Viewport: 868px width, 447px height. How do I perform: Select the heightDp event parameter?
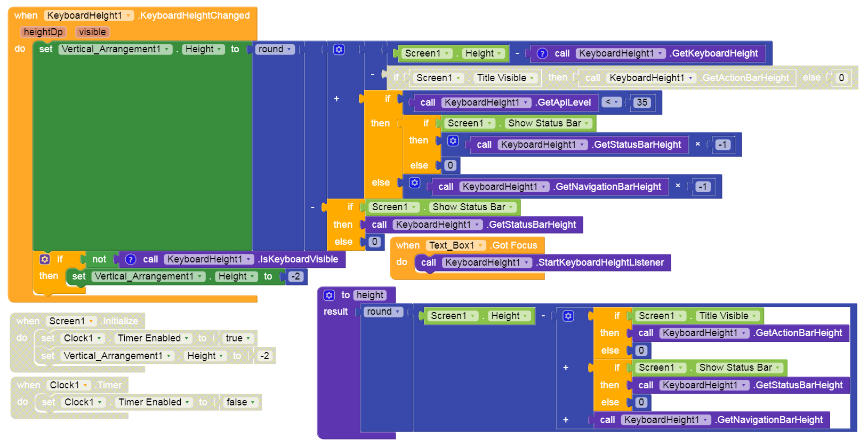[43, 32]
